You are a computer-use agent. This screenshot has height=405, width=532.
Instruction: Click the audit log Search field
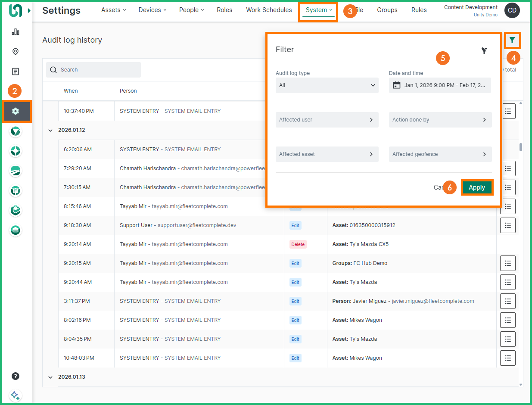point(93,70)
